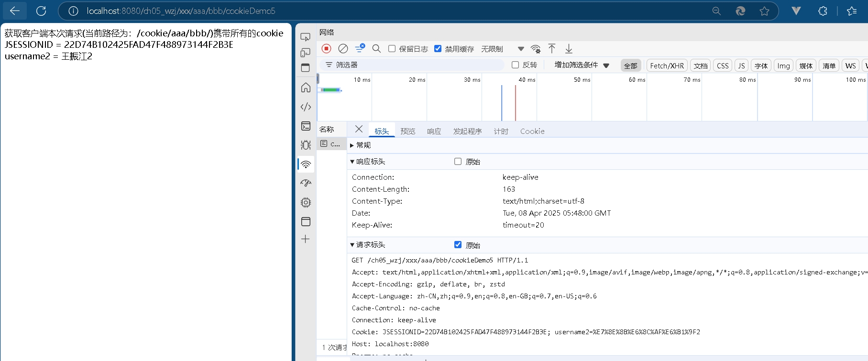Click the export HAR download arrow
The height and width of the screenshot is (361, 868).
[569, 48]
